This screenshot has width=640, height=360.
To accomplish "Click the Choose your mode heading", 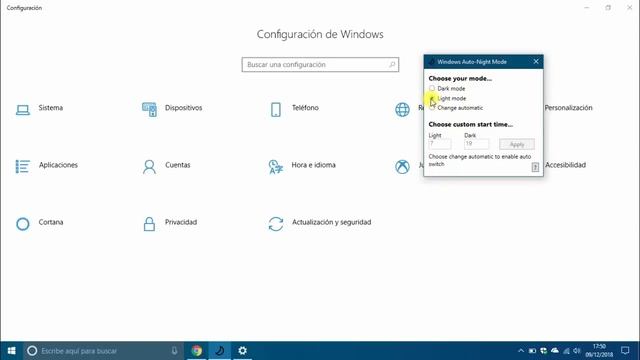I will click(x=460, y=78).
